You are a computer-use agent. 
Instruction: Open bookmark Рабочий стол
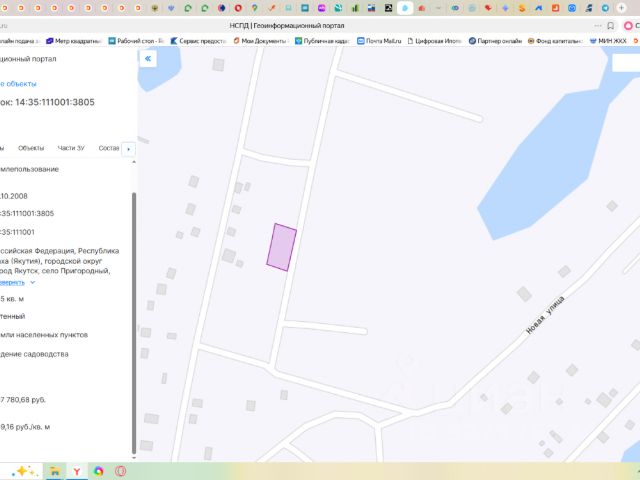(x=136, y=41)
